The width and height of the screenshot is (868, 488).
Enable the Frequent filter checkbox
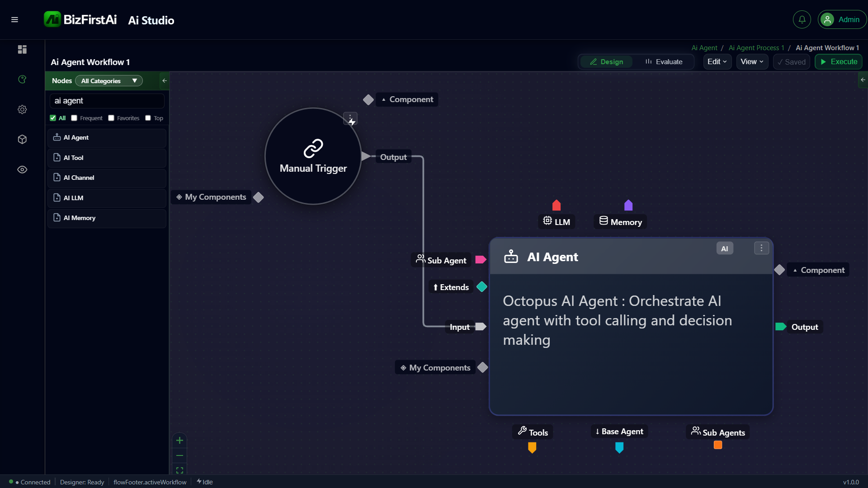pyautogui.click(x=74, y=118)
